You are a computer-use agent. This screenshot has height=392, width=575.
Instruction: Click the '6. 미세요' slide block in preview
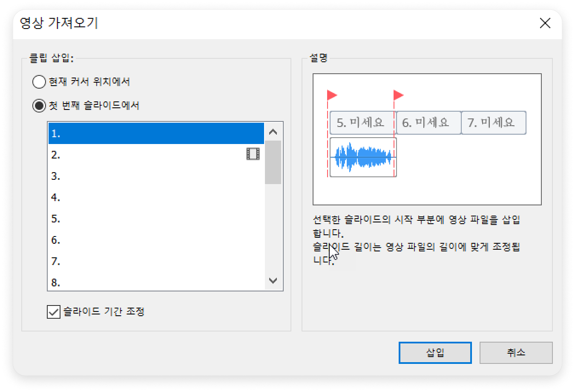[428, 123]
